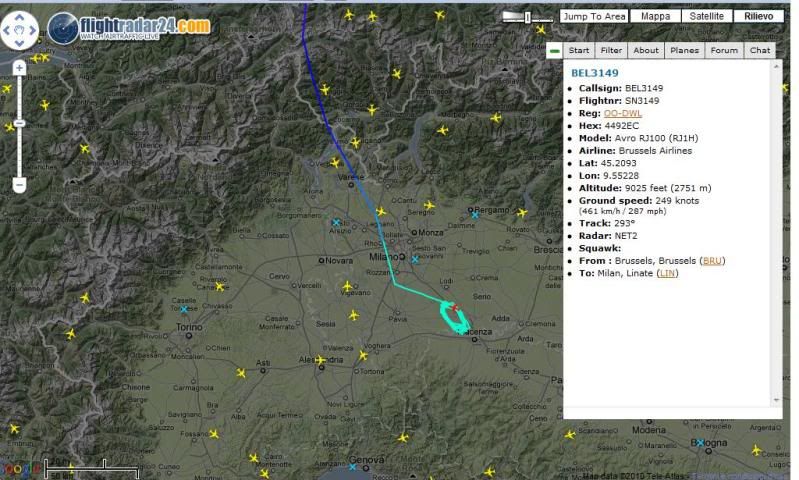
Task: Select the red plane icon for BEL3149
Action: pyautogui.click(x=455, y=308)
